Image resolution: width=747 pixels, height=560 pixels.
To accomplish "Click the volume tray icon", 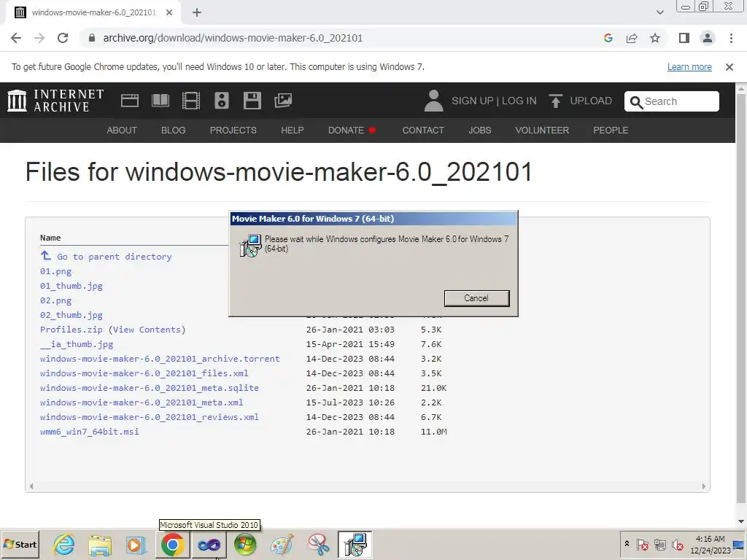I will [x=677, y=544].
